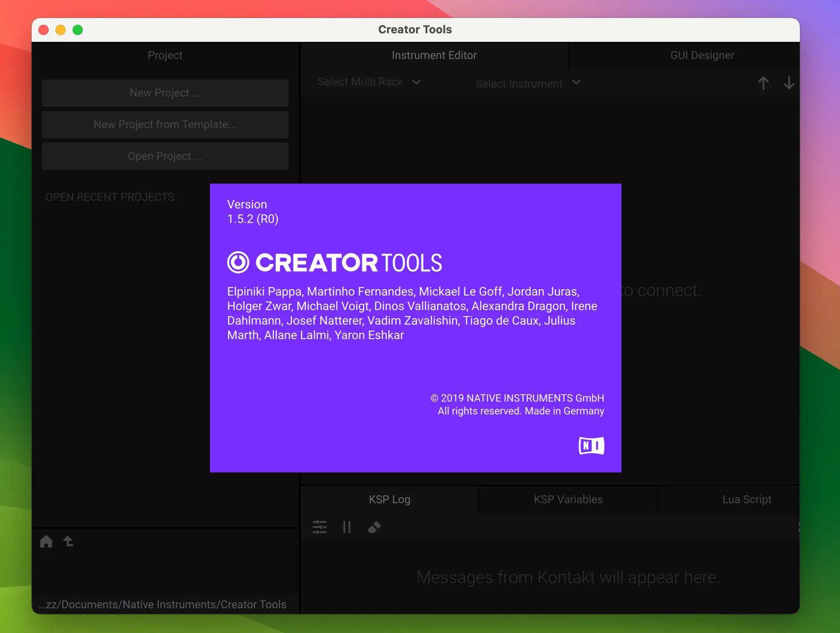Click the Documents/Native Instruments path bar
The width and height of the screenshot is (840, 633).
165,604
